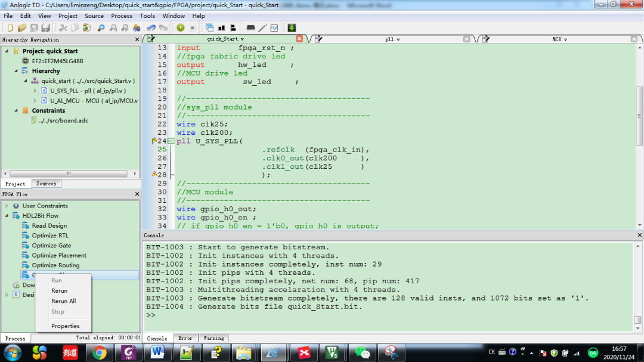Click the Undo arrow toolbar icon
Screen dimensions: 644x362
pyautogui.click(x=151, y=28)
